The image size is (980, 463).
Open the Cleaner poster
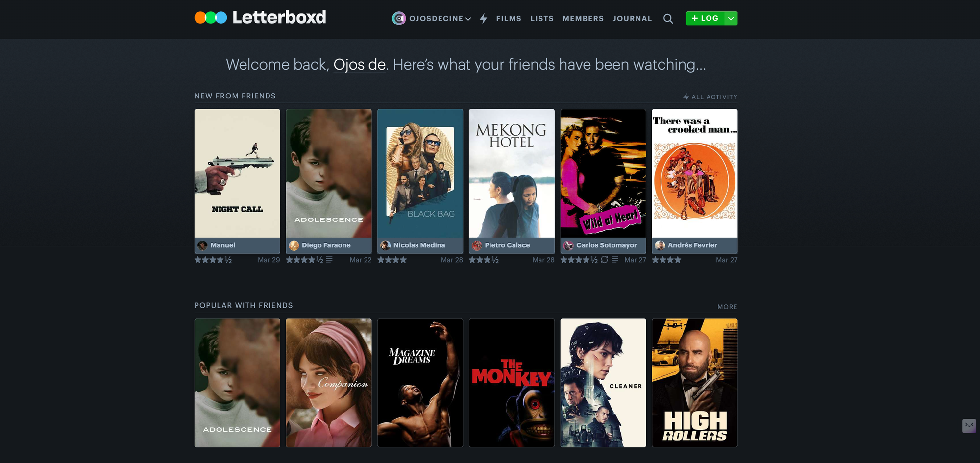603,383
